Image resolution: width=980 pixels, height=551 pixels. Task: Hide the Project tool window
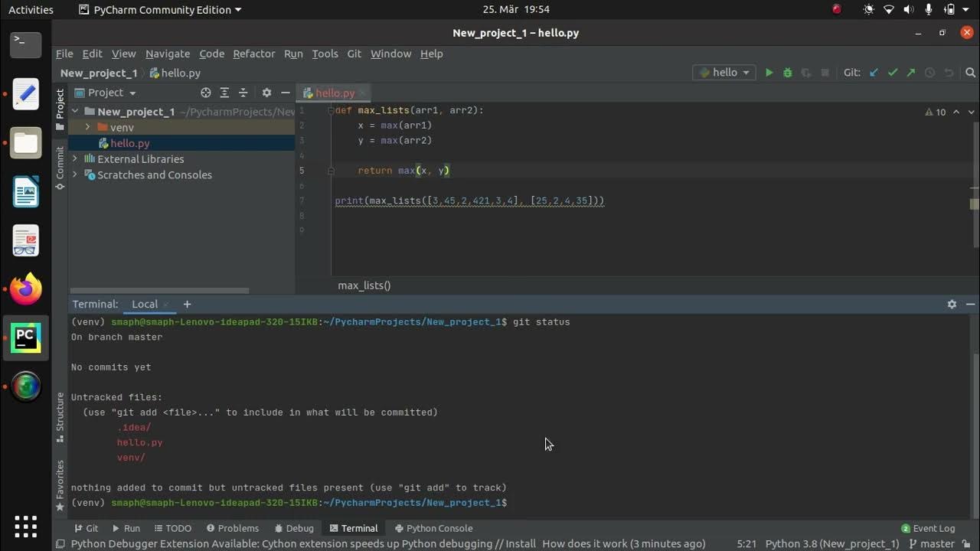point(285,93)
